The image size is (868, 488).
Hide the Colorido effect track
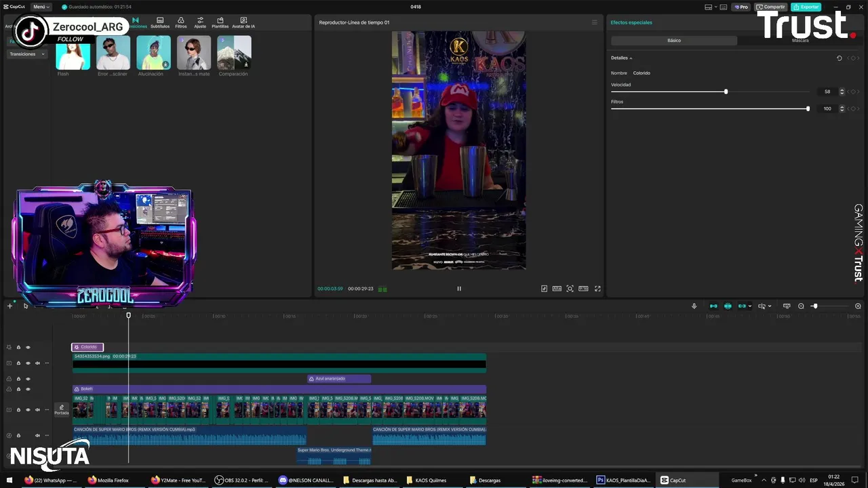(28, 348)
